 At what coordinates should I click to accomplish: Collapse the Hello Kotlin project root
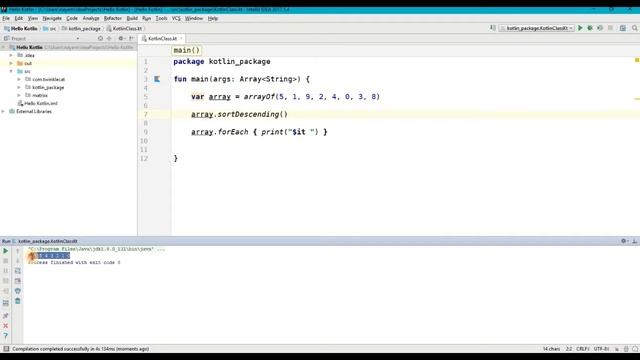pyautogui.click(x=4, y=47)
